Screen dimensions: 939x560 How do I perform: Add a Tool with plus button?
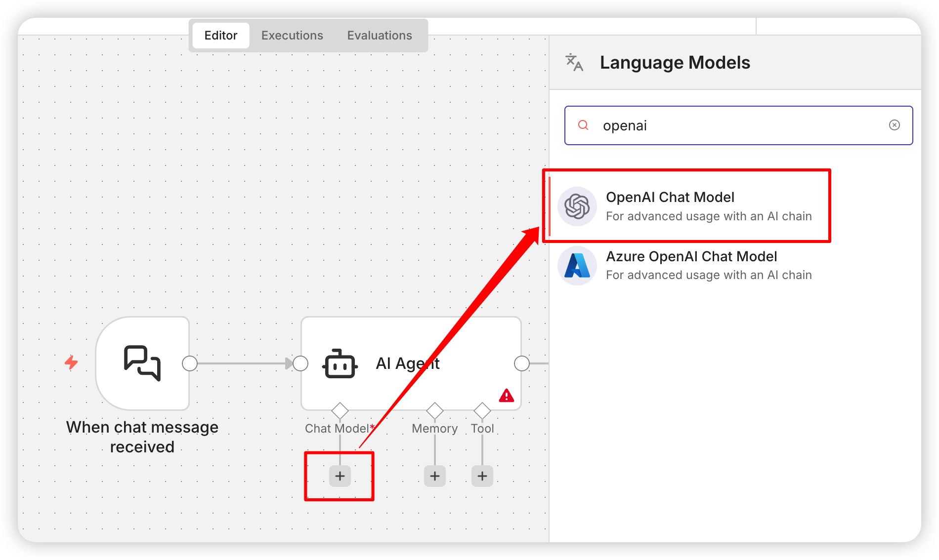click(482, 476)
